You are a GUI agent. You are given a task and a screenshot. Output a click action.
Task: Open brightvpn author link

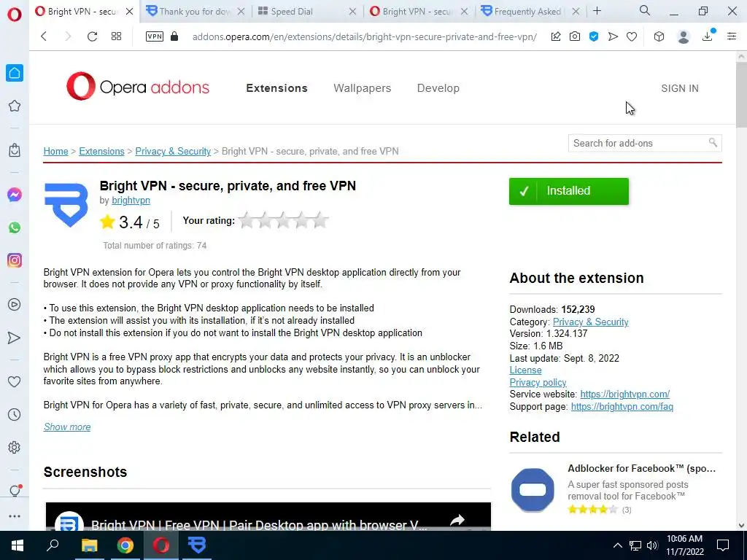131,201
